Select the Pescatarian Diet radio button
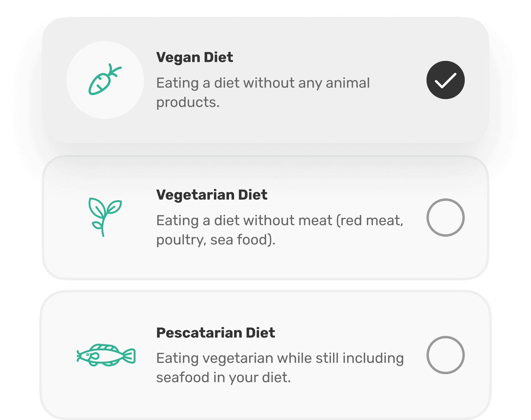Viewport: 531px width, 420px height. coord(445,355)
